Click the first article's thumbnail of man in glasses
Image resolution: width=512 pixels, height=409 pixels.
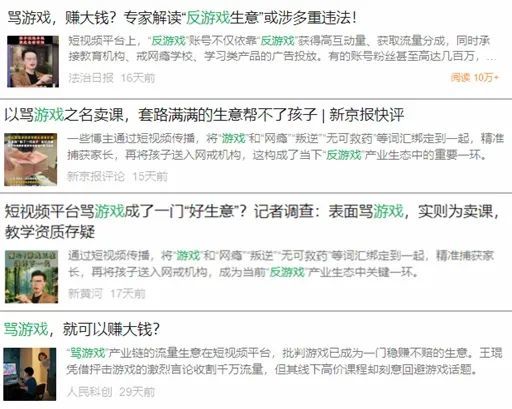pyautogui.click(x=33, y=62)
